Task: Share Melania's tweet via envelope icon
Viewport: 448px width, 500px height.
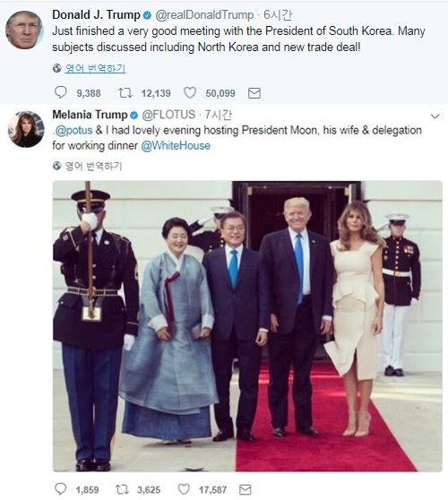Action: pos(245,489)
